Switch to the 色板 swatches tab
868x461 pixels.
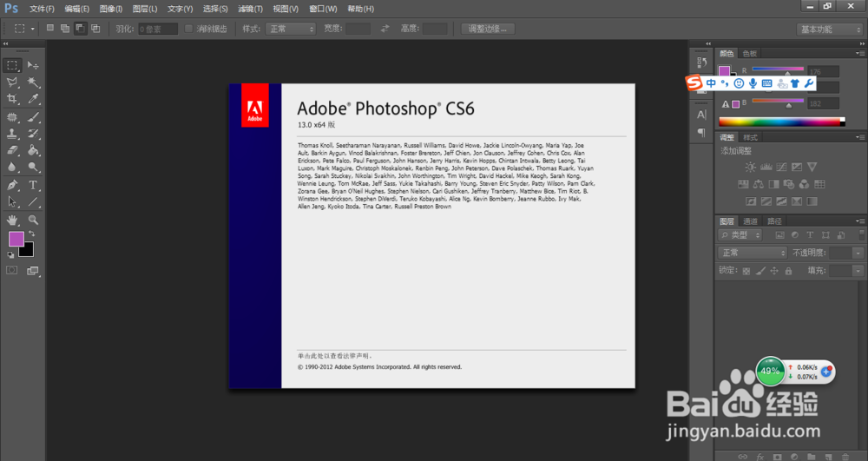tap(750, 54)
